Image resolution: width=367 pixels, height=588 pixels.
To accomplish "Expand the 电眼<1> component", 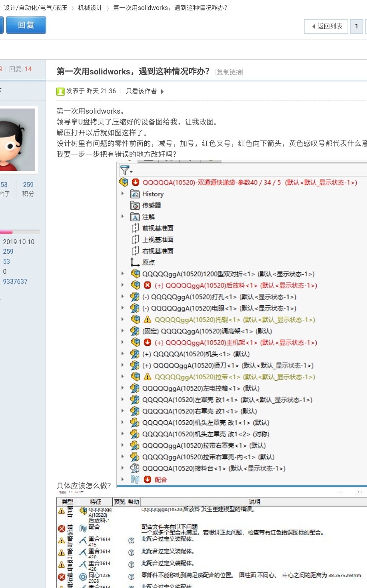I will pyautogui.click(x=122, y=308).
